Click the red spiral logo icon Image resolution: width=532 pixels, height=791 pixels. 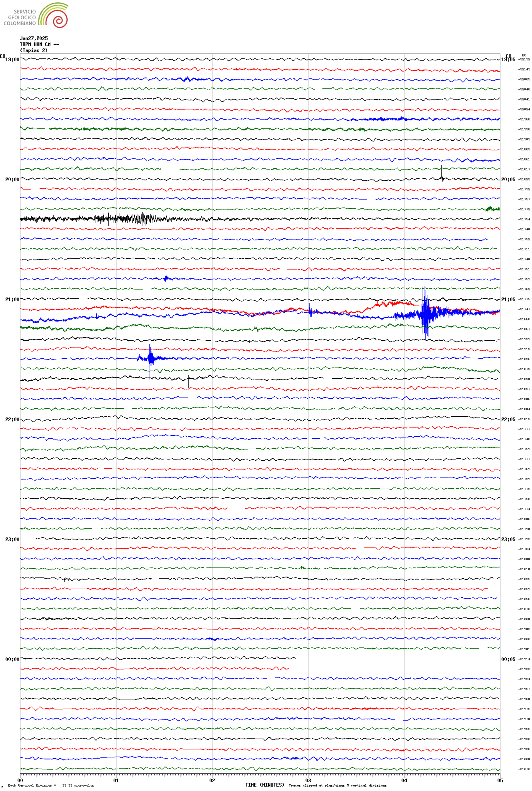point(60,20)
